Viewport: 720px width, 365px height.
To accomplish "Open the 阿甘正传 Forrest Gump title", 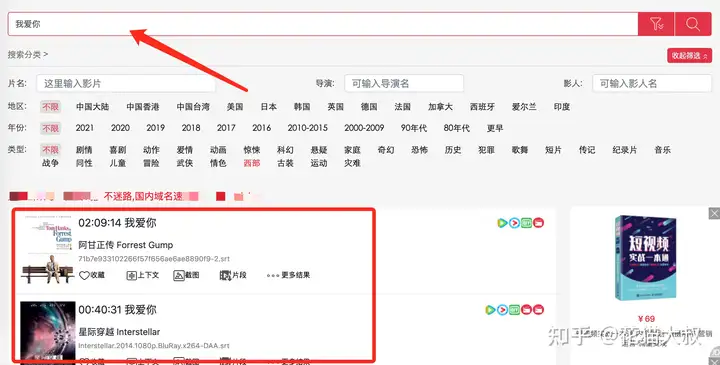I will tap(126, 245).
